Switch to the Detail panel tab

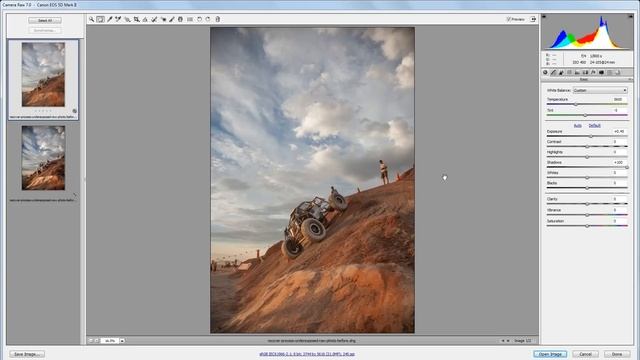[x=561, y=72]
